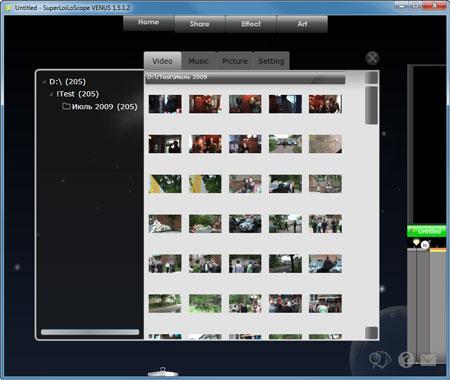This screenshot has width=450, height=380.
Task: Switch to the Picture tab
Action: point(235,61)
